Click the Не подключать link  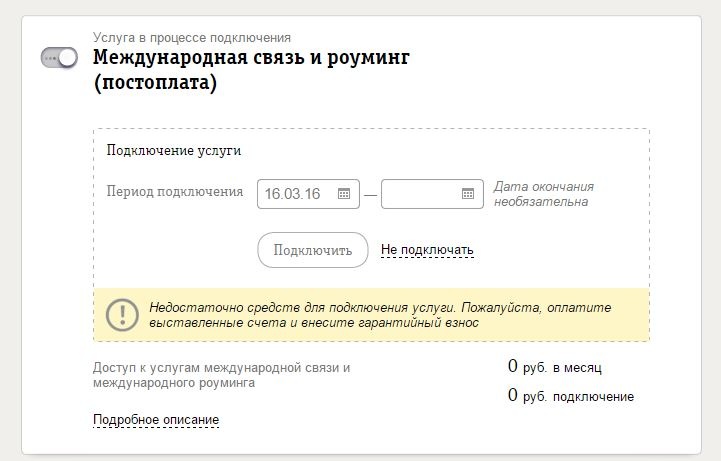pos(427,250)
